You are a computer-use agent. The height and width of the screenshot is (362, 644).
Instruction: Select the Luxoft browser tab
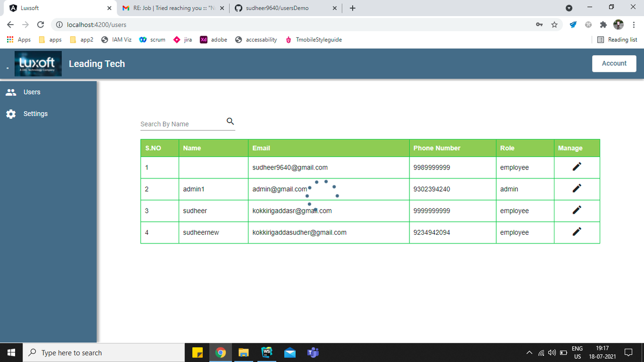tap(60, 8)
